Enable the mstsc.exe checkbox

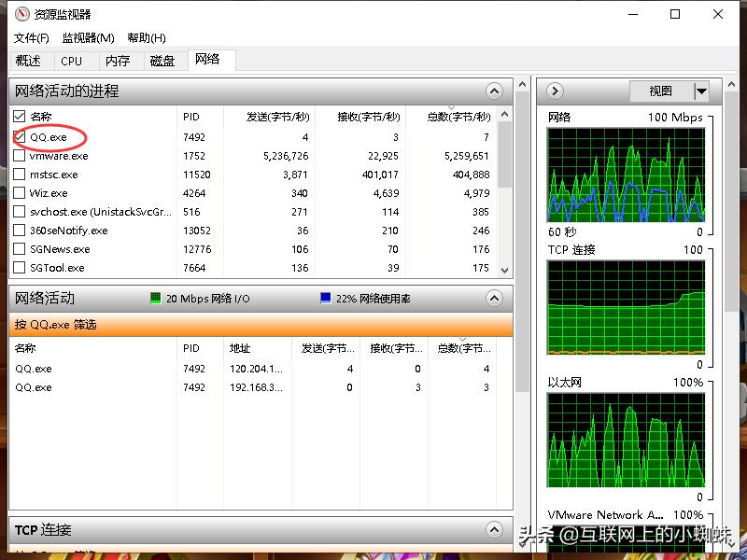coord(20,175)
